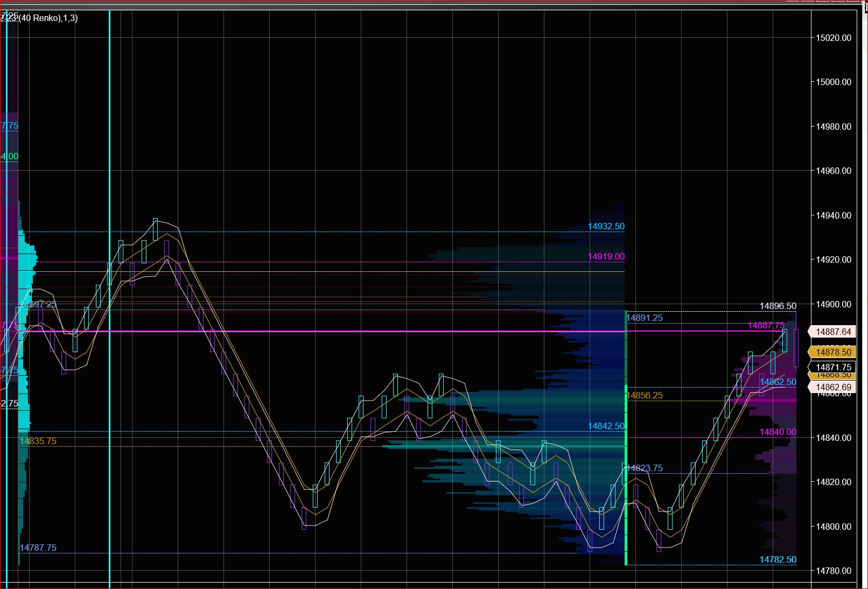Click the blue 14932.50 profile level label

[606, 226]
